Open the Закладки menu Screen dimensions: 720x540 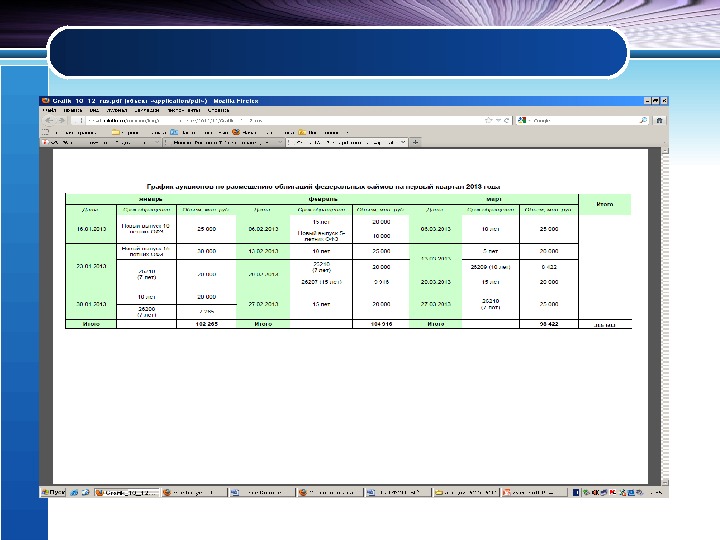tap(147, 110)
